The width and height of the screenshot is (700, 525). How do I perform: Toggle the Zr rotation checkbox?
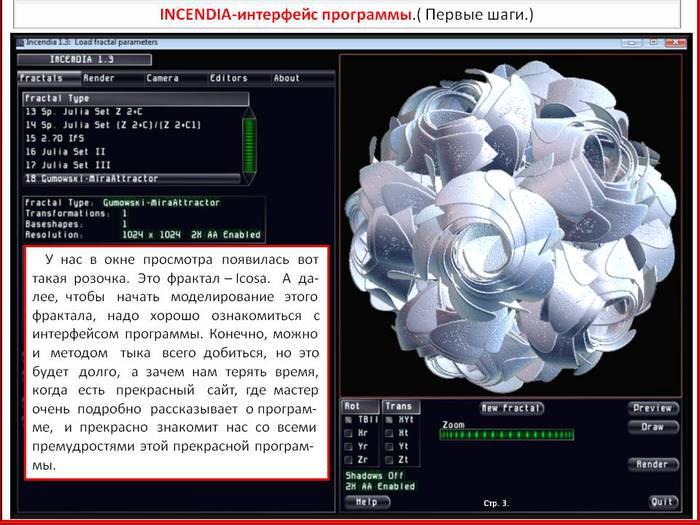tap(349, 459)
